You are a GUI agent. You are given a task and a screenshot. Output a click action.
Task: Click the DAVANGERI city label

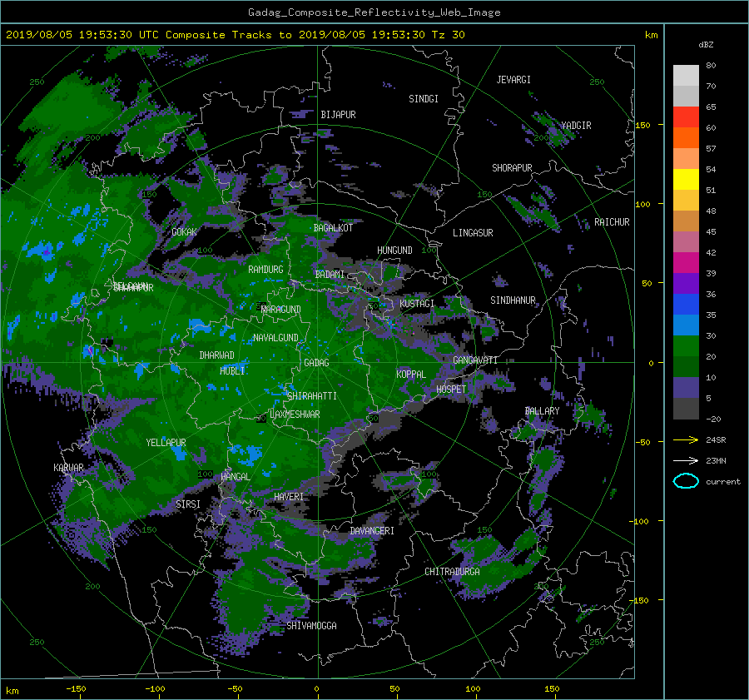coord(372,531)
